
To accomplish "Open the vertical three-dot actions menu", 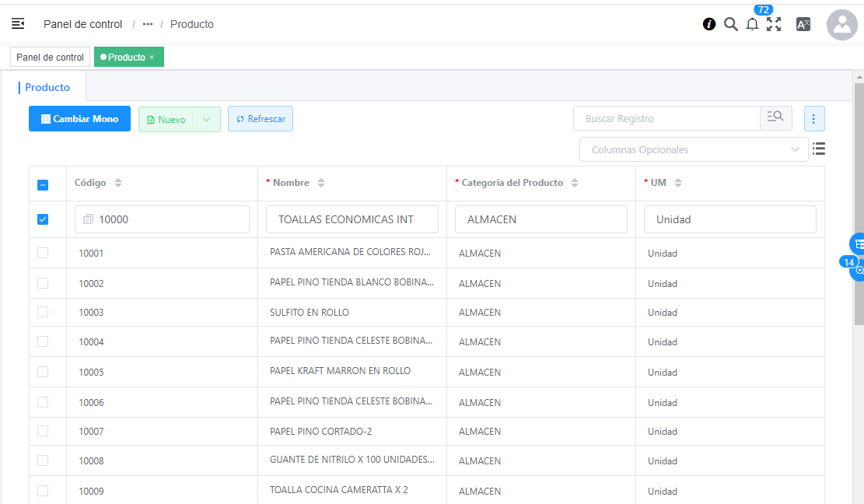I will pyautogui.click(x=813, y=119).
